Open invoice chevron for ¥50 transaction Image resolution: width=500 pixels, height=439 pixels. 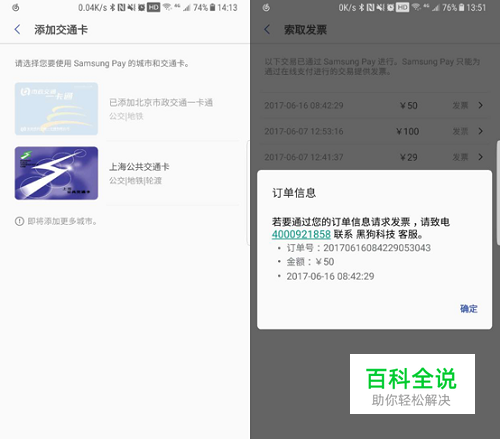click(480, 105)
